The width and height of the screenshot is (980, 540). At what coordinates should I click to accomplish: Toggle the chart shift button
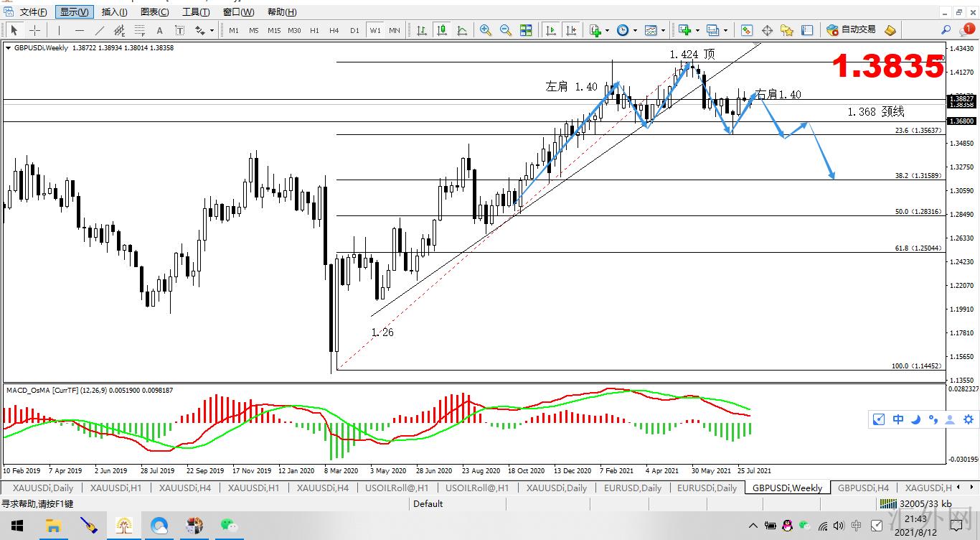(571, 30)
